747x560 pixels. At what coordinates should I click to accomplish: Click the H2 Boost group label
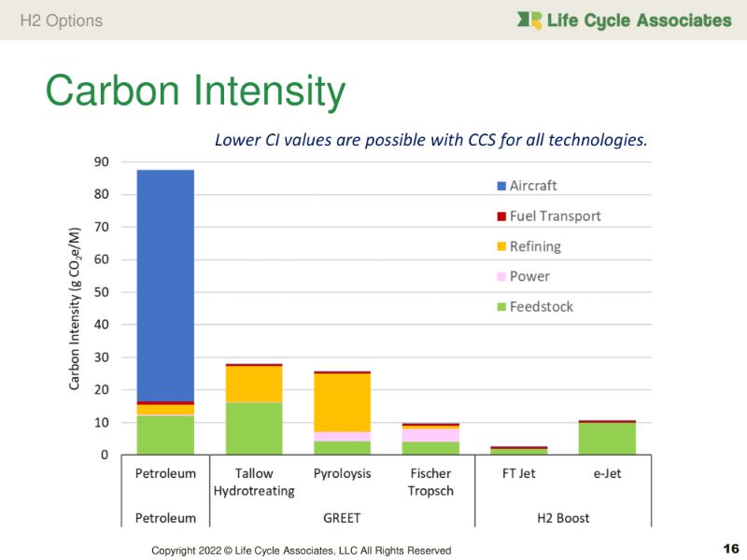click(x=562, y=517)
